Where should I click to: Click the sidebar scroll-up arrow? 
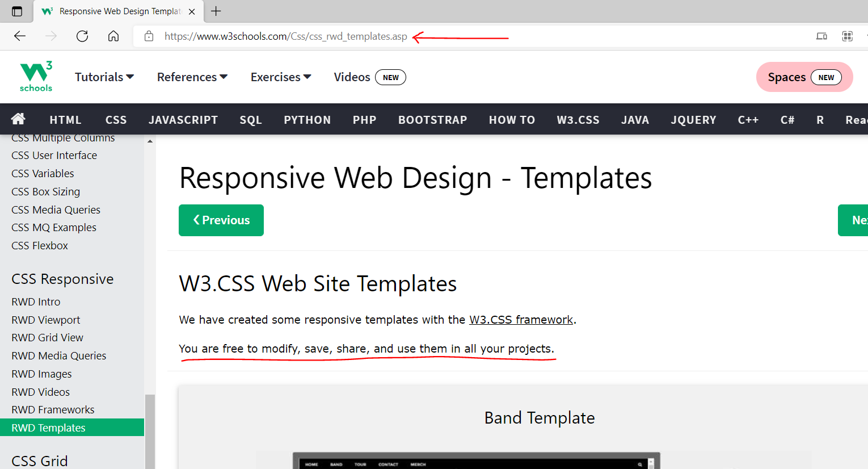(150, 141)
